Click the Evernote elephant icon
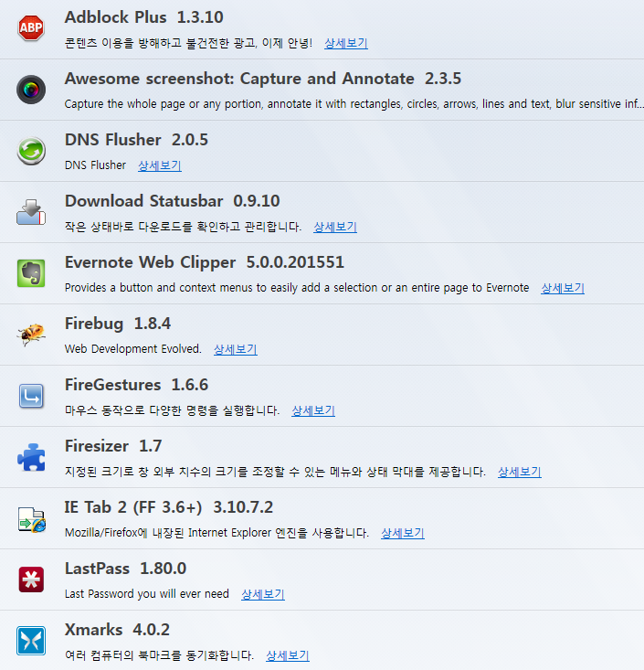 pyautogui.click(x=31, y=273)
